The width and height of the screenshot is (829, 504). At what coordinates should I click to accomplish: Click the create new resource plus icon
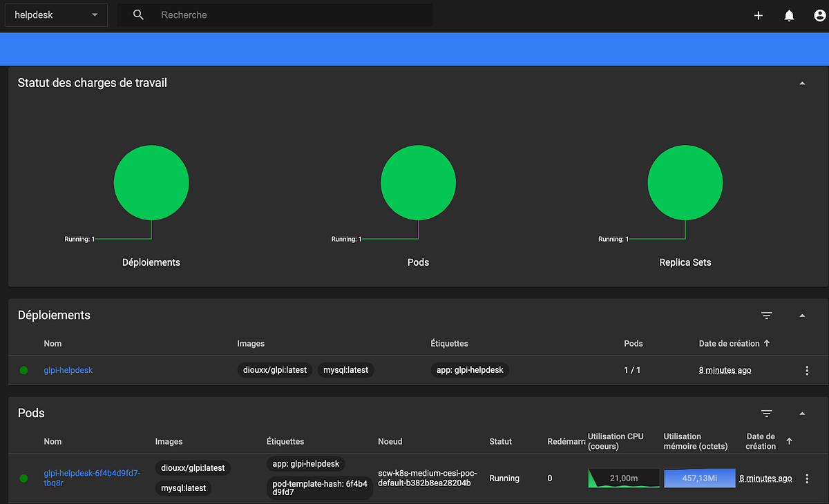click(758, 14)
